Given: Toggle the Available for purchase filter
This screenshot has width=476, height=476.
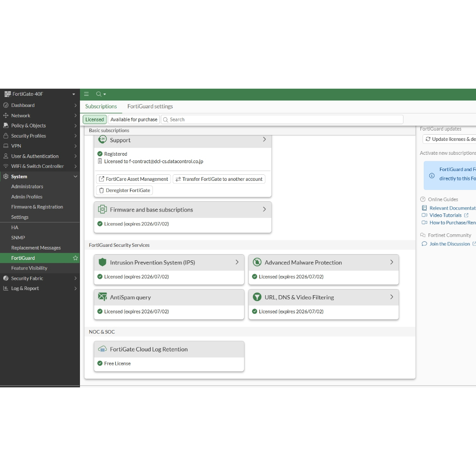Looking at the screenshot, I should pos(134,119).
